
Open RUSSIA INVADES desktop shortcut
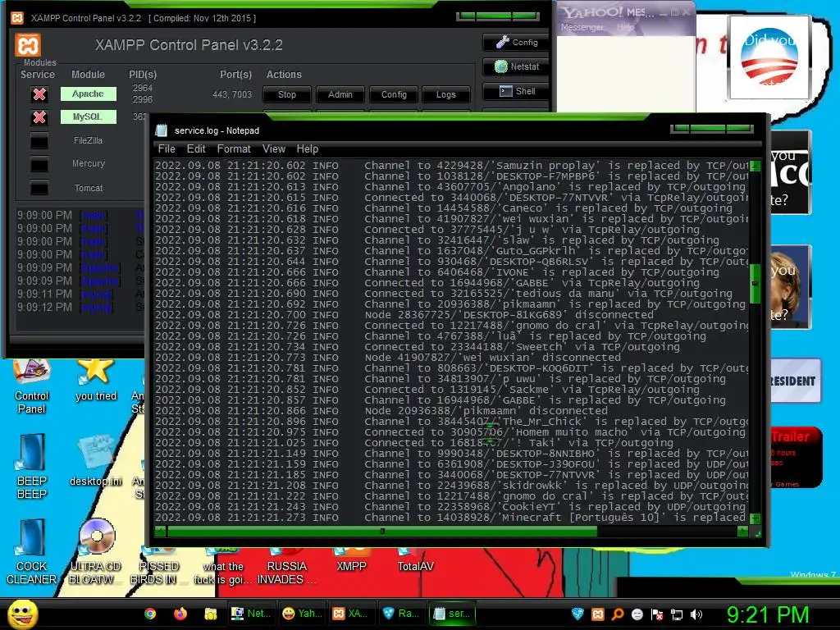point(286,567)
